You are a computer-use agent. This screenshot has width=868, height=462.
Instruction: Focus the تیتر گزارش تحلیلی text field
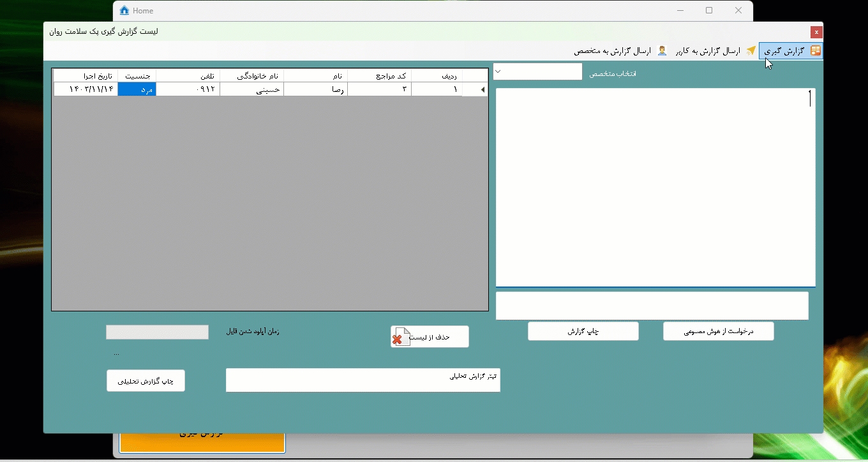pyautogui.click(x=363, y=380)
